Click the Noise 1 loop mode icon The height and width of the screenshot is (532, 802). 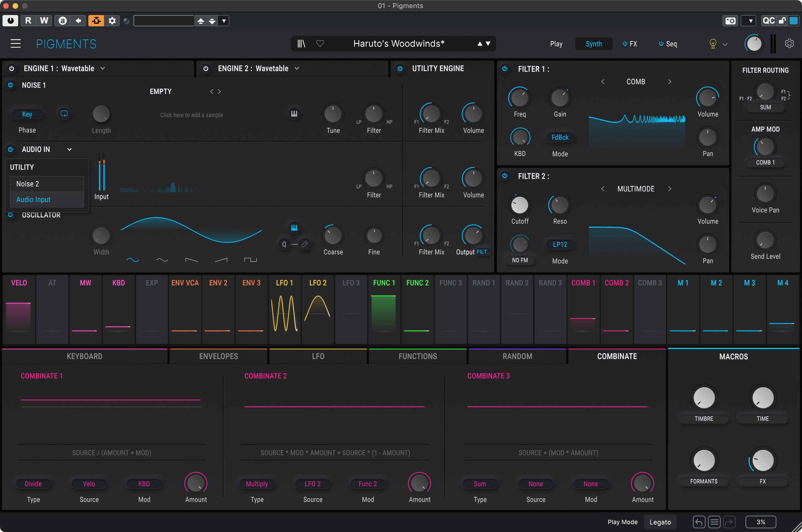pos(64,114)
